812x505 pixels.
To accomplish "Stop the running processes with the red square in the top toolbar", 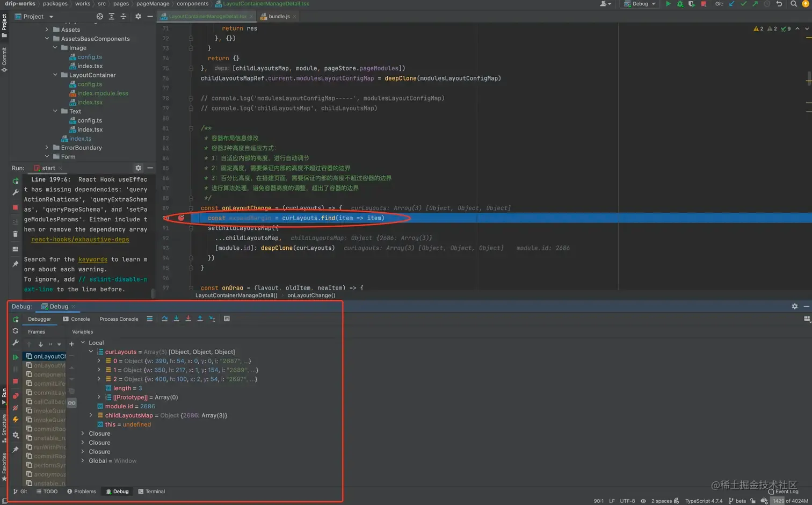I will point(704,4).
